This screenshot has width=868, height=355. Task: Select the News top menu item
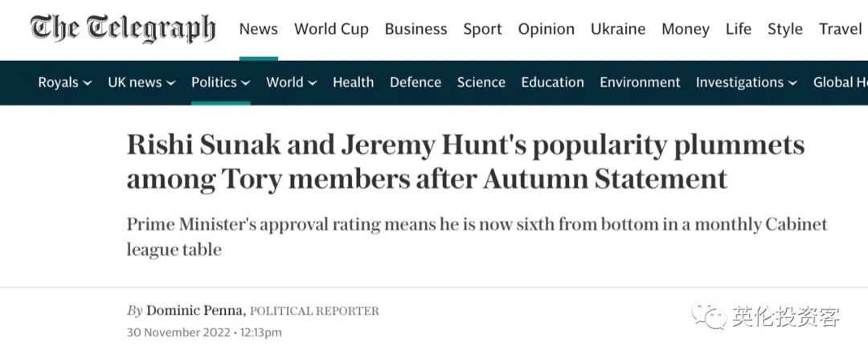click(x=259, y=29)
